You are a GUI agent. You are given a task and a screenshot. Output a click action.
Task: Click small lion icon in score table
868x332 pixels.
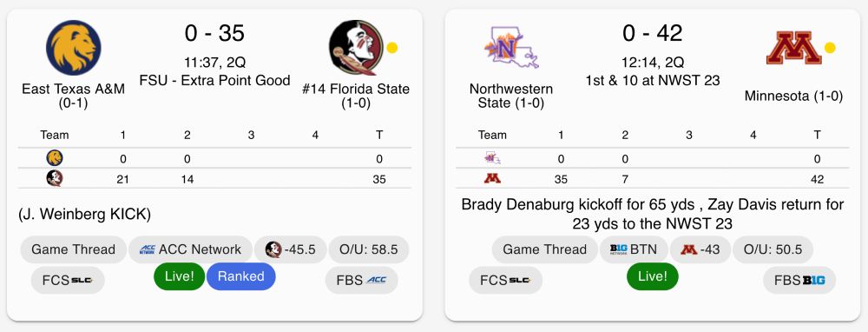[54, 158]
